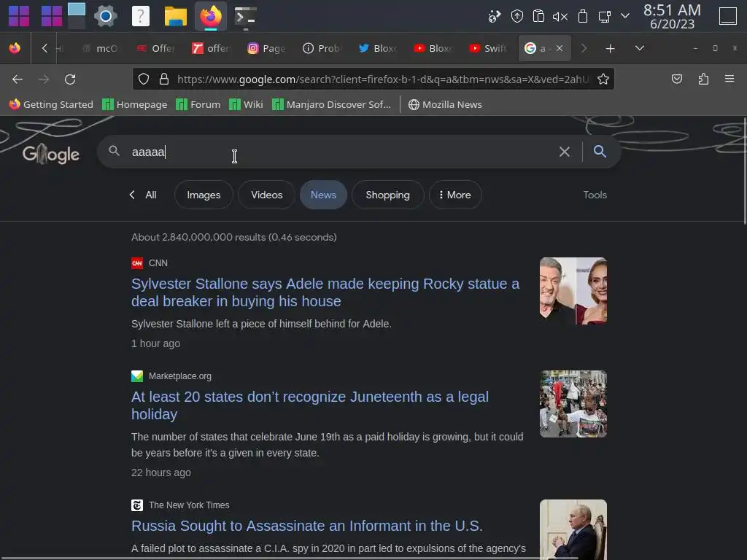Open the Firefox hamburger menu
Viewport: 747px width, 560px height.
point(729,79)
